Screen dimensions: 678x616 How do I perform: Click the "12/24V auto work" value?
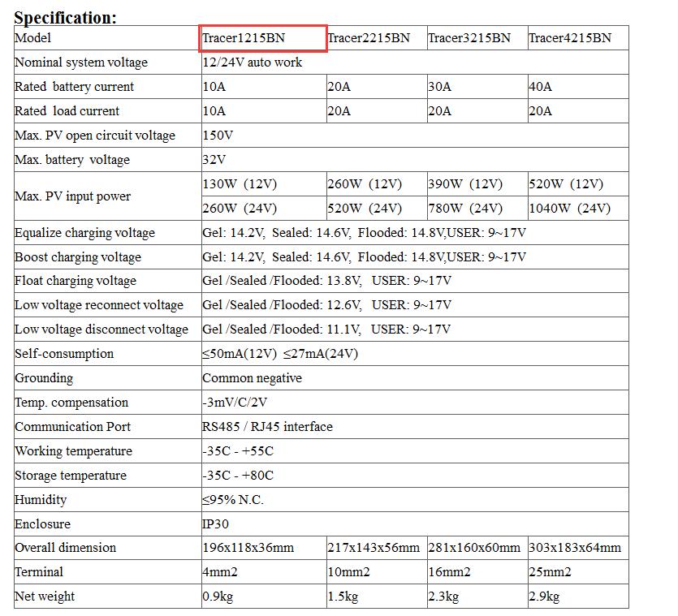point(252,62)
